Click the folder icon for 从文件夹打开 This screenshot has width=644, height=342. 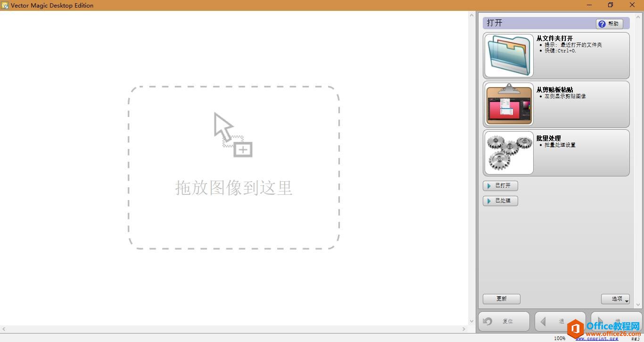509,55
